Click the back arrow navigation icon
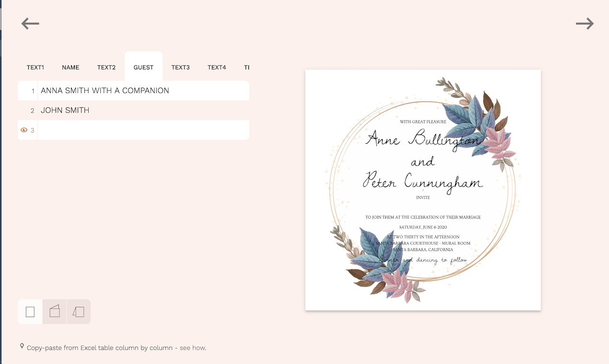This screenshot has height=364, width=609. point(30,23)
